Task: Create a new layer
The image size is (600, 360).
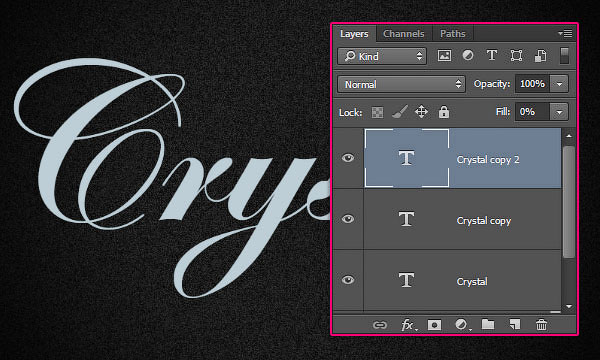Action: (x=515, y=325)
